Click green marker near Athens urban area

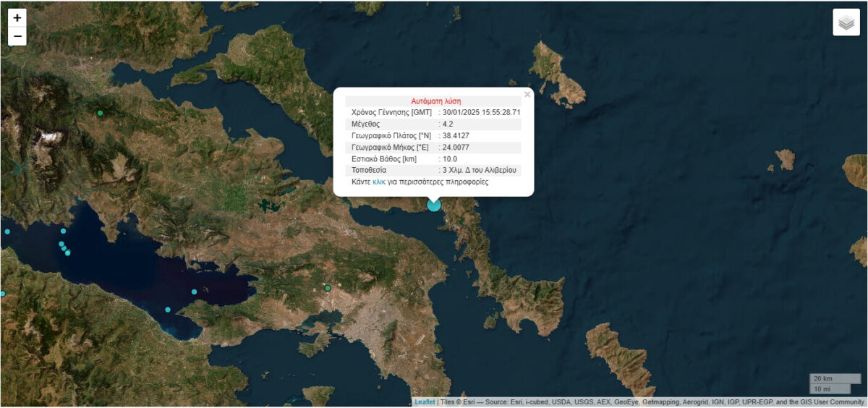click(328, 288)
